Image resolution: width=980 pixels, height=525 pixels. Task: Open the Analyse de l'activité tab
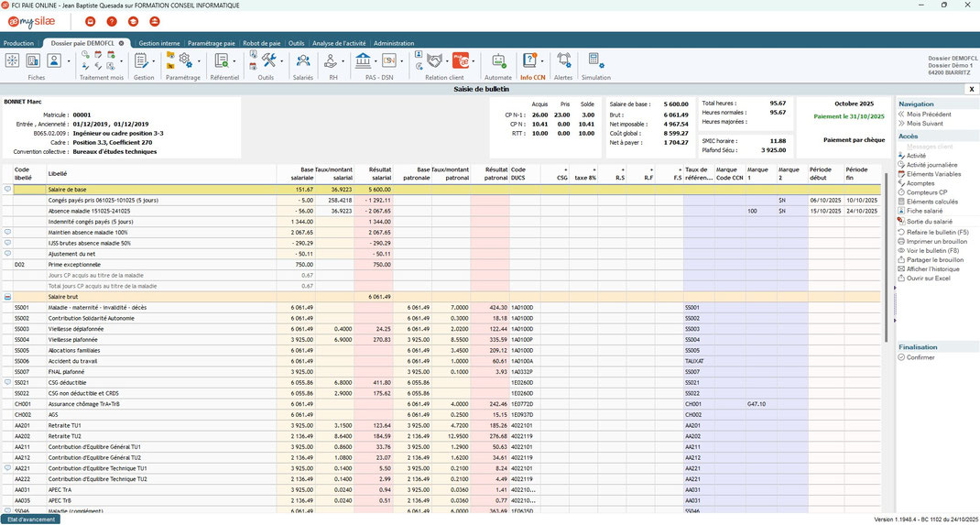[339, 43]
